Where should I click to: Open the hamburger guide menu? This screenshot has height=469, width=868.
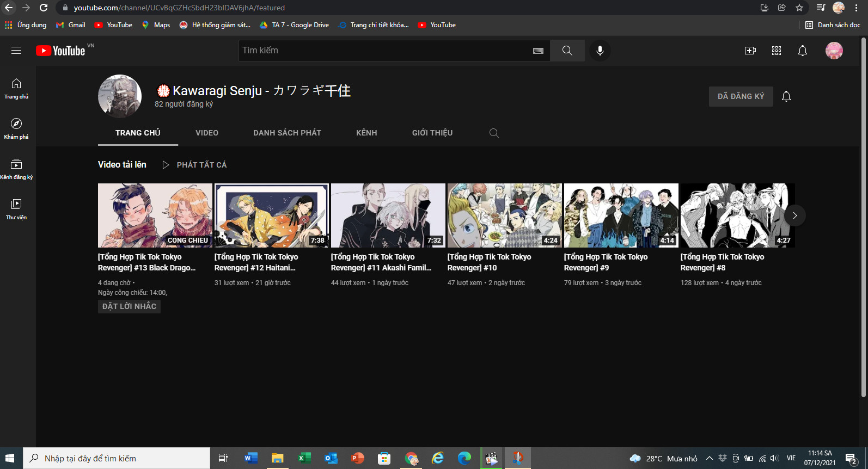point(16,51)
